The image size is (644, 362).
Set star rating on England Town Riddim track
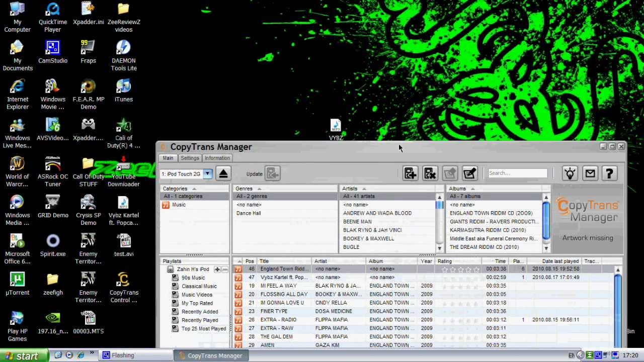pos(460,269)
